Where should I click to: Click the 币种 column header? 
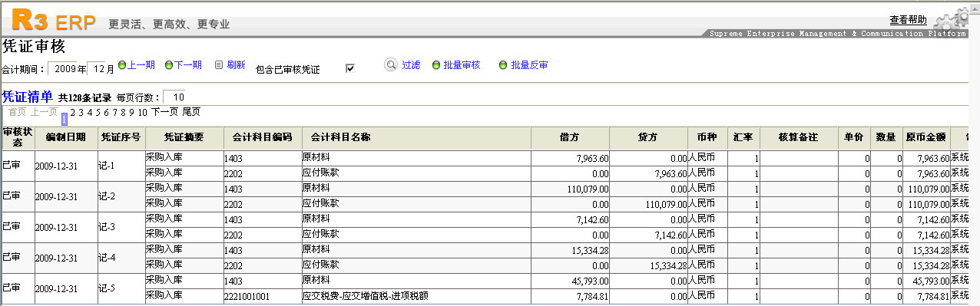pos(707,138)
